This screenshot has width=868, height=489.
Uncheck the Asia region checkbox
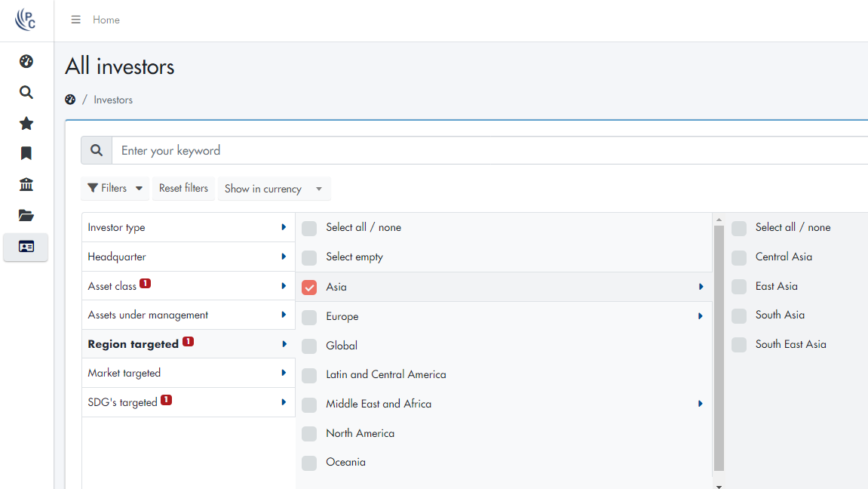(308, 287)
